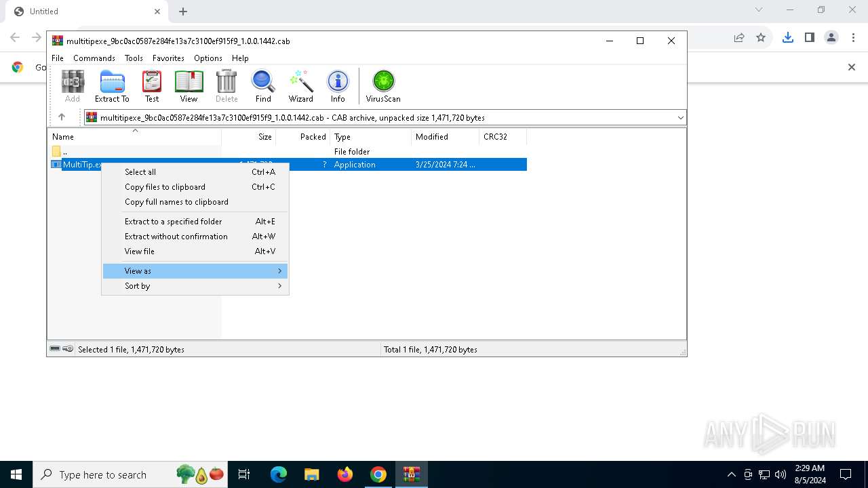Choose Extract without confirmation
The width and height of the screenshot is (868, 488).
pos(195,237)
